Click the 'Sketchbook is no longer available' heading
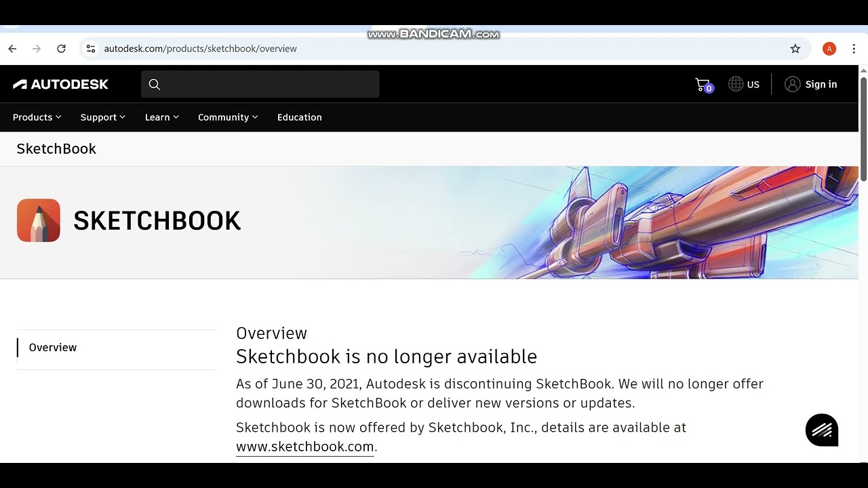 click(387, 357)
